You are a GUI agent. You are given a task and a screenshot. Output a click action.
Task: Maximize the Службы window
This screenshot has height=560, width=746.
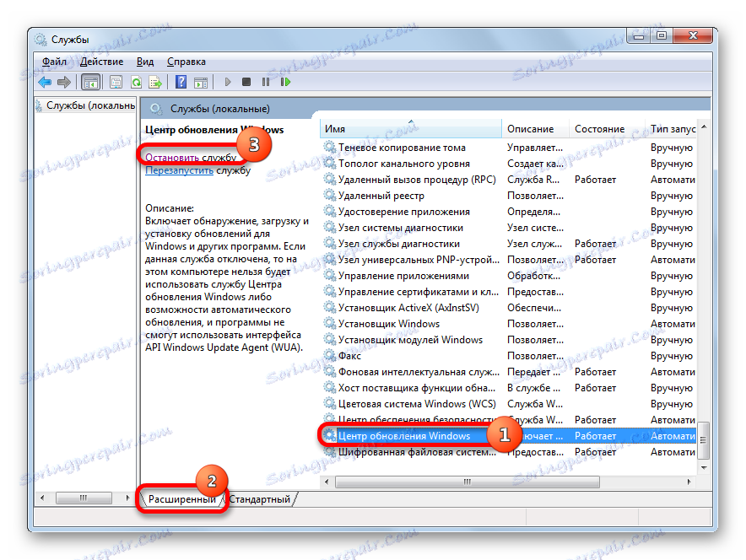(662, 35)
